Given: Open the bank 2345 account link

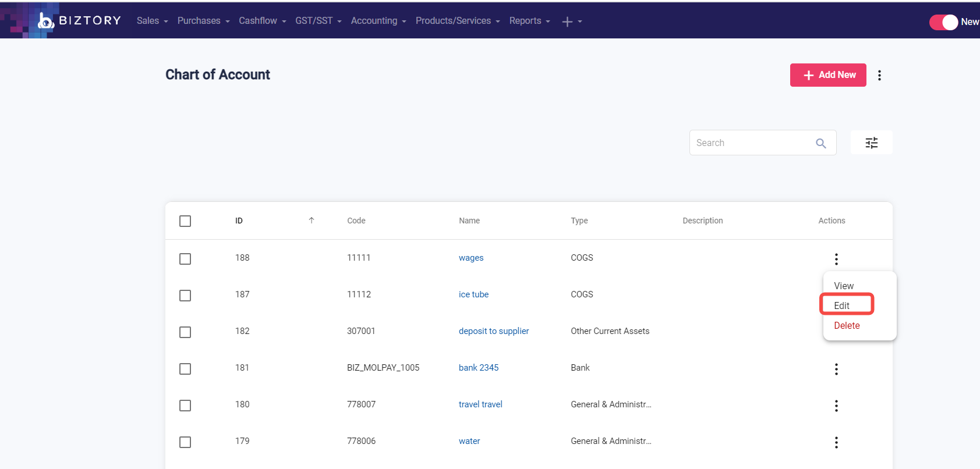Looking at the screenshot, I should [479, 368].
